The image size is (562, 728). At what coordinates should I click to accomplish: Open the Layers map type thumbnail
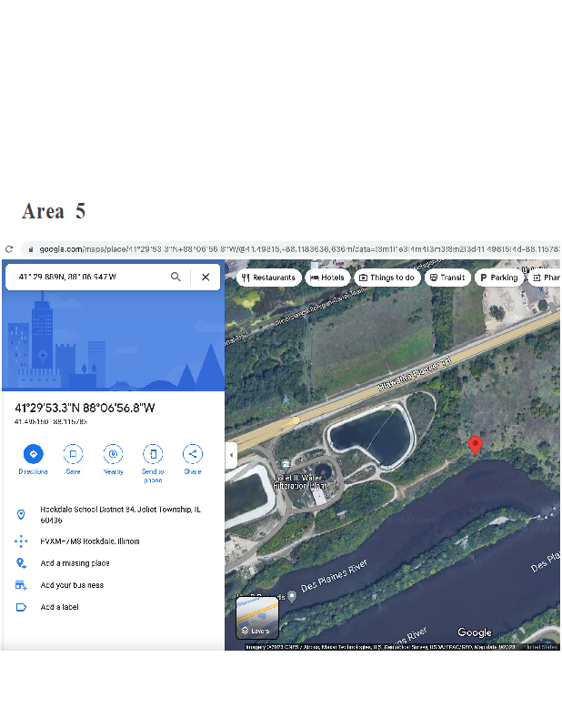tap(257, 617)
